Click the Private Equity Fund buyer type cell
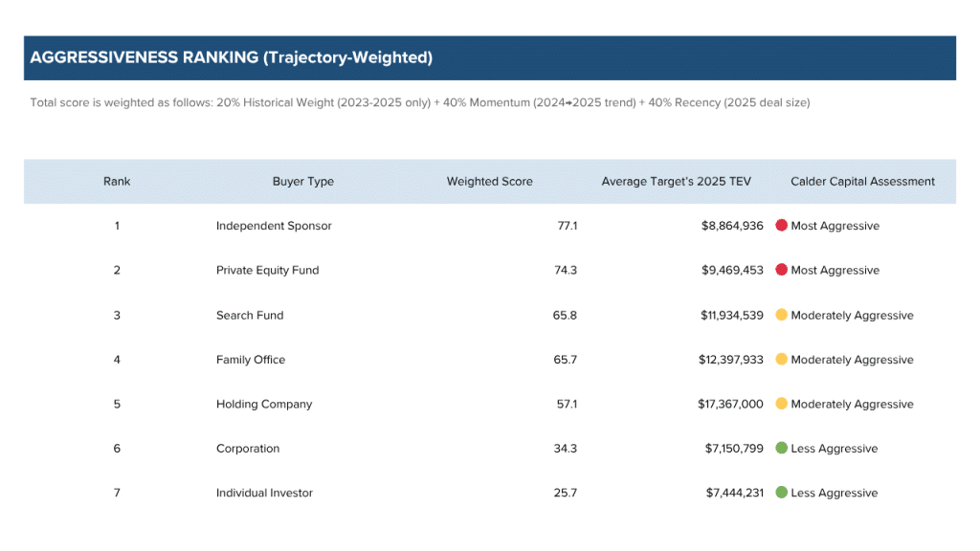The width and height of the screenshot is (980, 551). point(267,271)
